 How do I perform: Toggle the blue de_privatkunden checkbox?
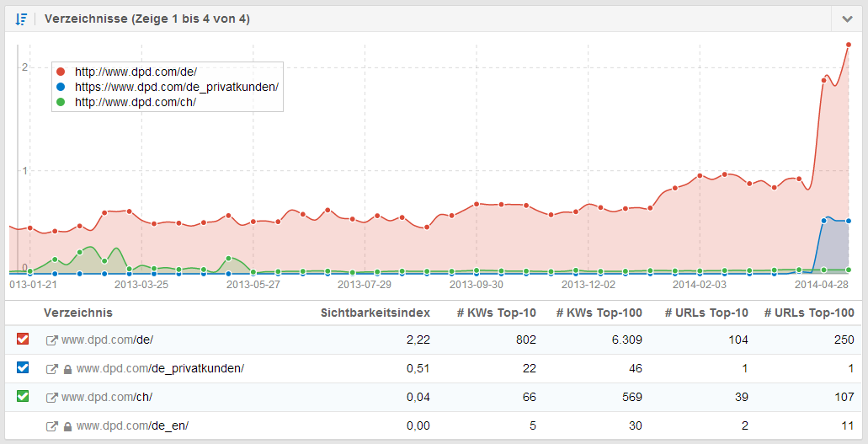coord(23,368)
